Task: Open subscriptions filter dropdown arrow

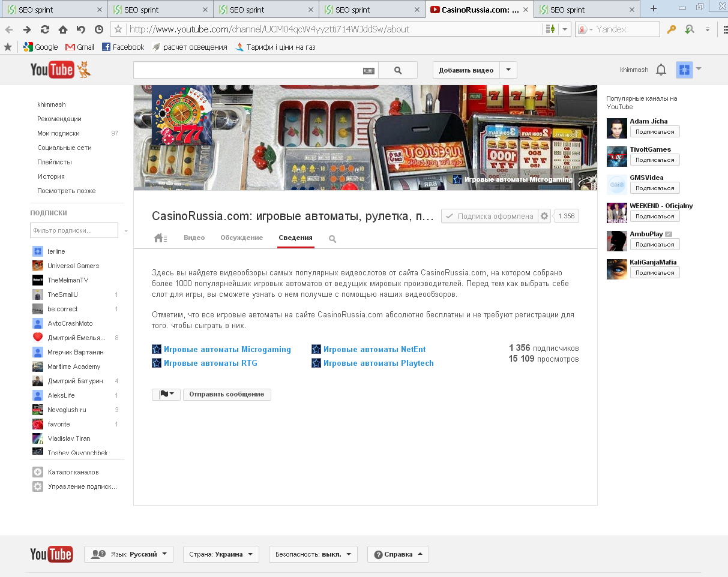Action: 126,231
